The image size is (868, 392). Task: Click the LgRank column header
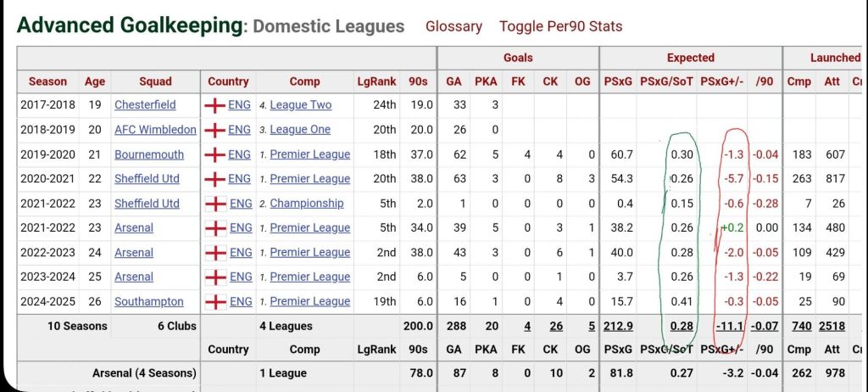376,81
